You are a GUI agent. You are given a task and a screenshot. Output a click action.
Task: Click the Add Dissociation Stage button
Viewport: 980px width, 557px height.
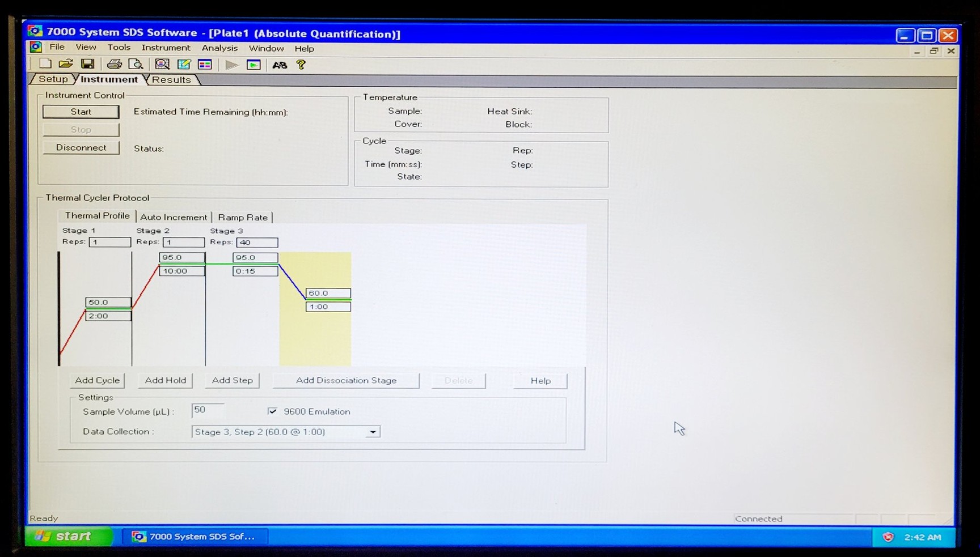click(346, 381)
